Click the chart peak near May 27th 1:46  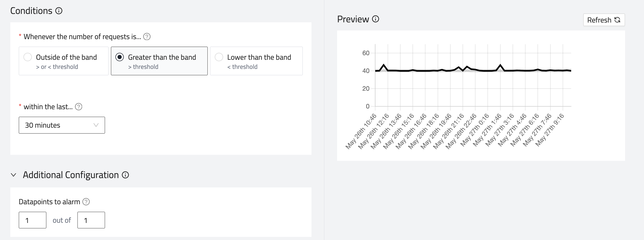tap(500, 65)
